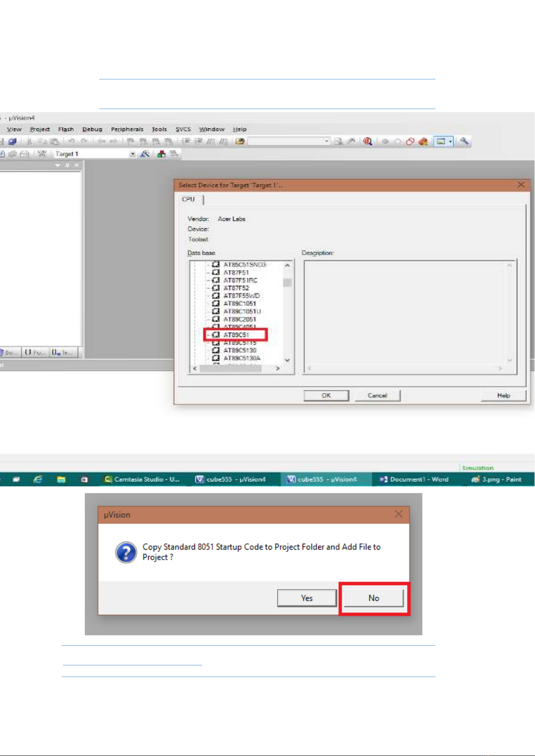Viewport: 535px width, 756px height.
Task: Click into the find text input field
Action: click(286, 142)
